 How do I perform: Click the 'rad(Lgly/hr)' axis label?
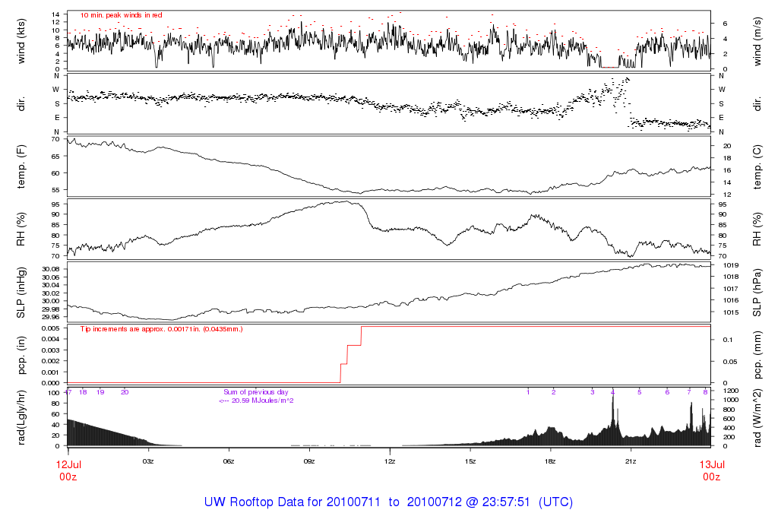(x=21, y=417)
